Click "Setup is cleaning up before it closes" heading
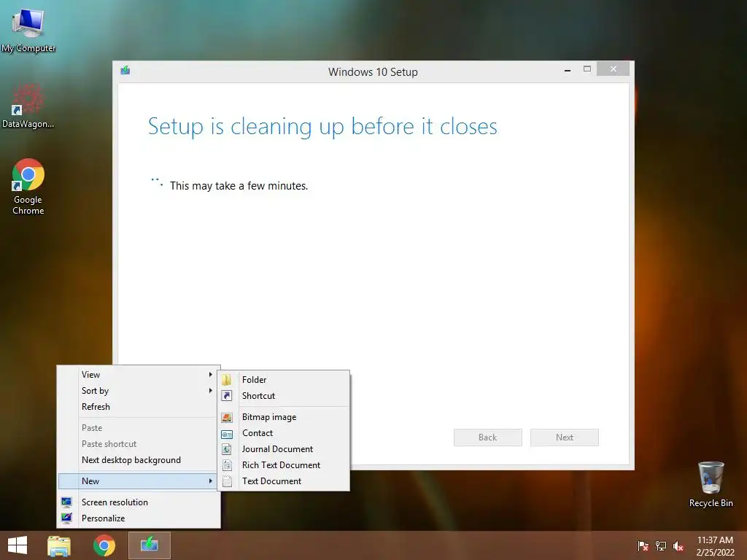This screenshot has width=747, height=560. pos(322,127)
